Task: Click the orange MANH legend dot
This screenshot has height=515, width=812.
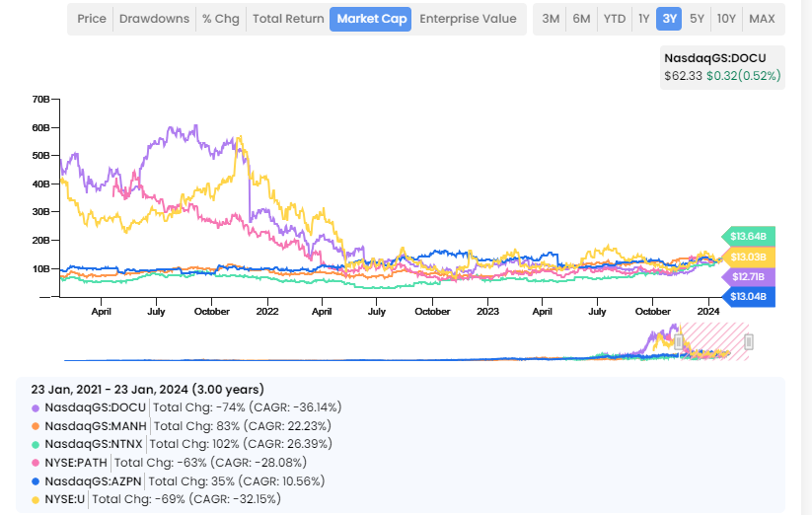Action: pos(36,426)
